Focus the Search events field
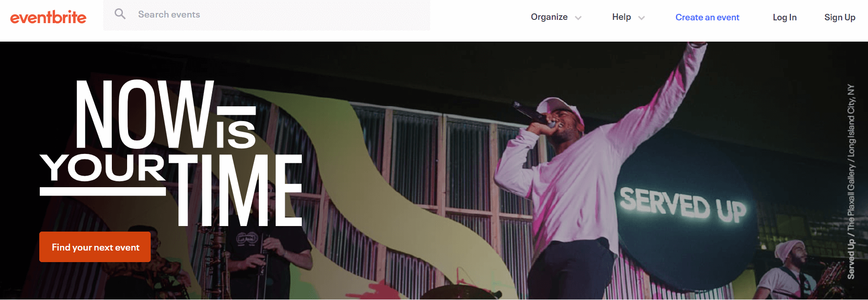This screenshot has height=300, width=868. [267, 15]
